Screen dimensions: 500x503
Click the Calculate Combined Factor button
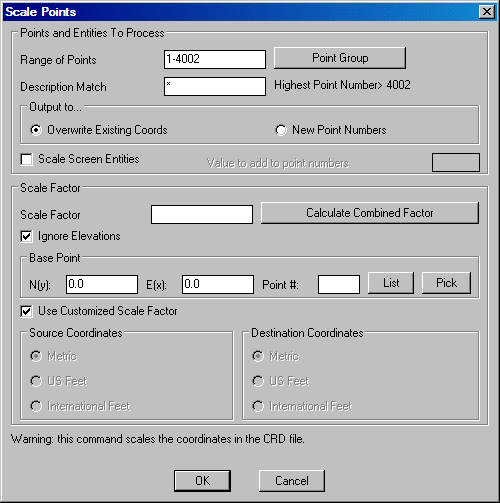pos(370,213)
